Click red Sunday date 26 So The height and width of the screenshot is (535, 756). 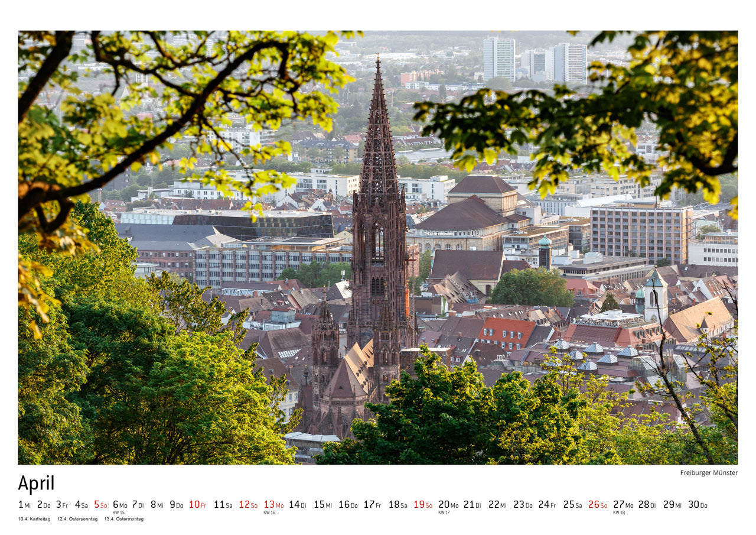597,505
